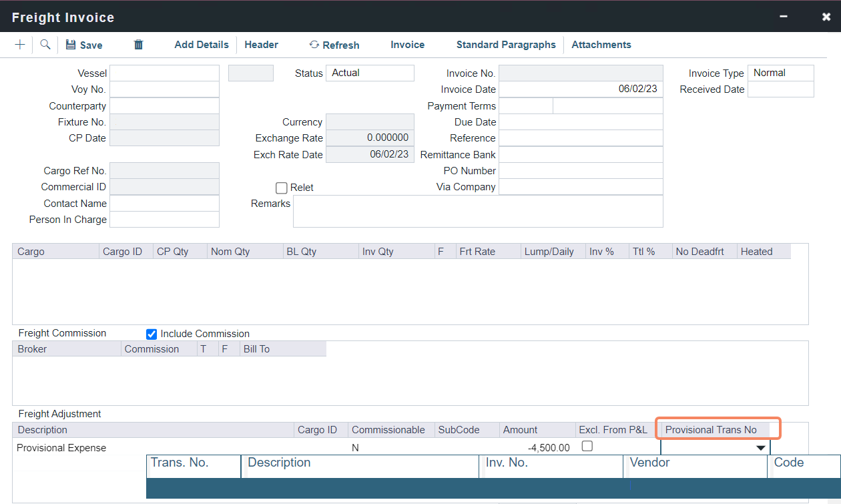Viewport: 841px width, 504px height.
Task: Toggle the Relet checkbox
Action: (281, 188)
